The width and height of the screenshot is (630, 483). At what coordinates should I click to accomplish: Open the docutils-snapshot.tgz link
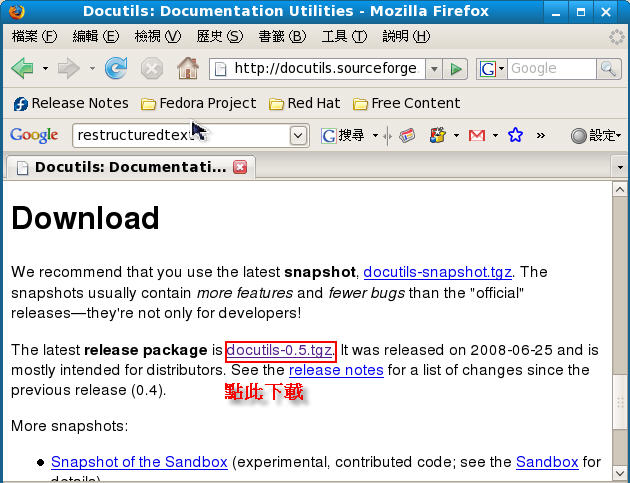tap(437, 272)
